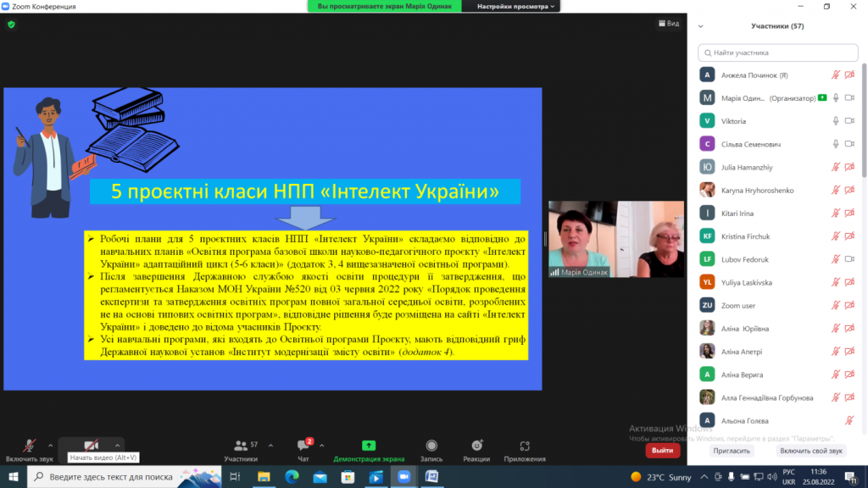Click Альона Голєва's muted microphone icon
This screenshot has height=488, width=868.
849,420
